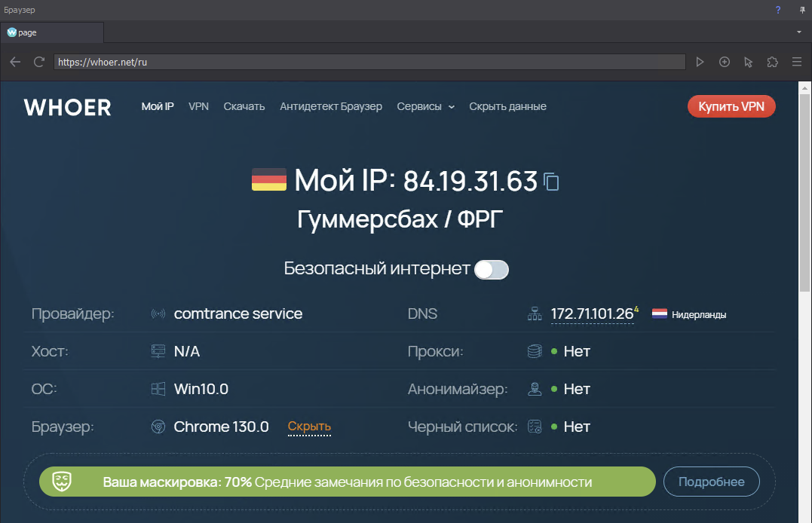The width and height of the screenshot is (812, 523).
Task: Click the IP text 84.19.31.63
Action: coord(470,181)
